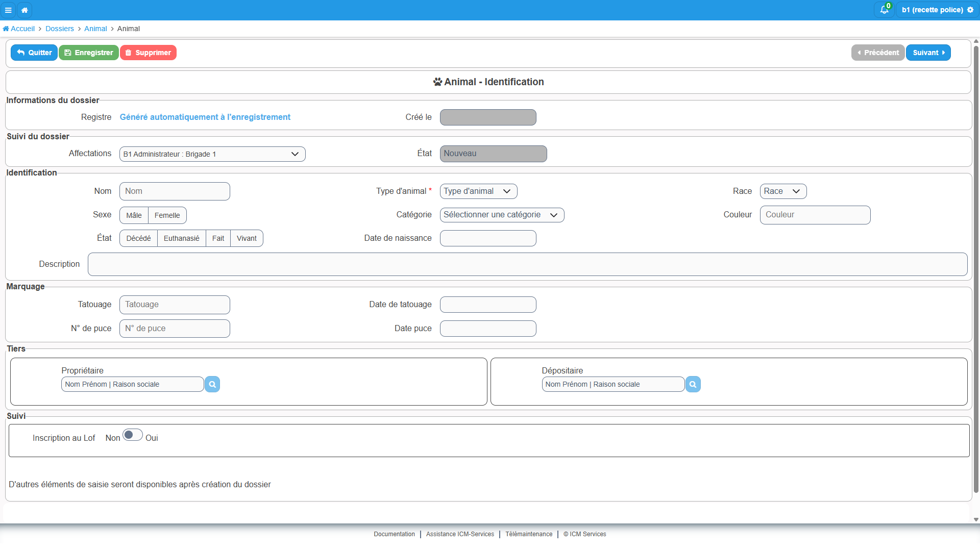The height and width of the screenshot is (551, 980).
Task: Click the Quitter back-arrow button
Action: point(34,53)
